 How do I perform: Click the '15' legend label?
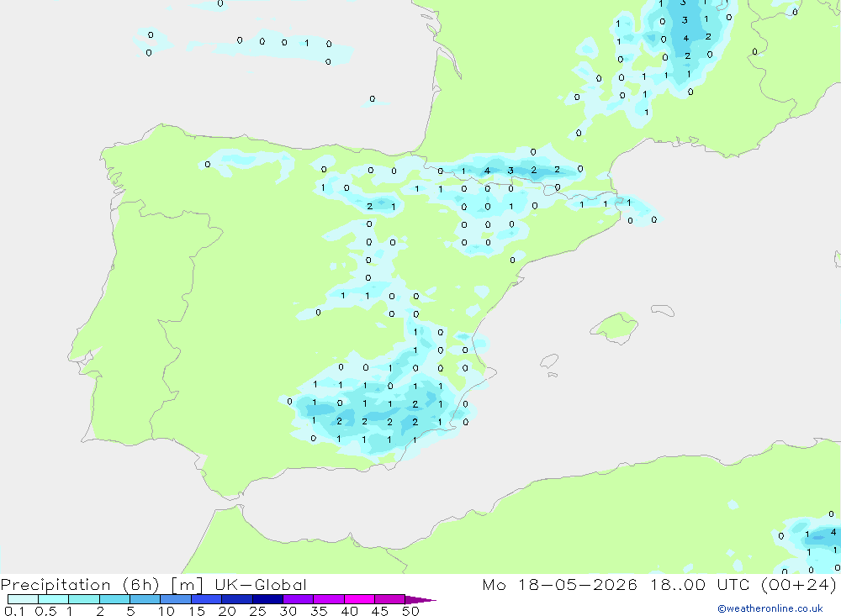[197, 611]
